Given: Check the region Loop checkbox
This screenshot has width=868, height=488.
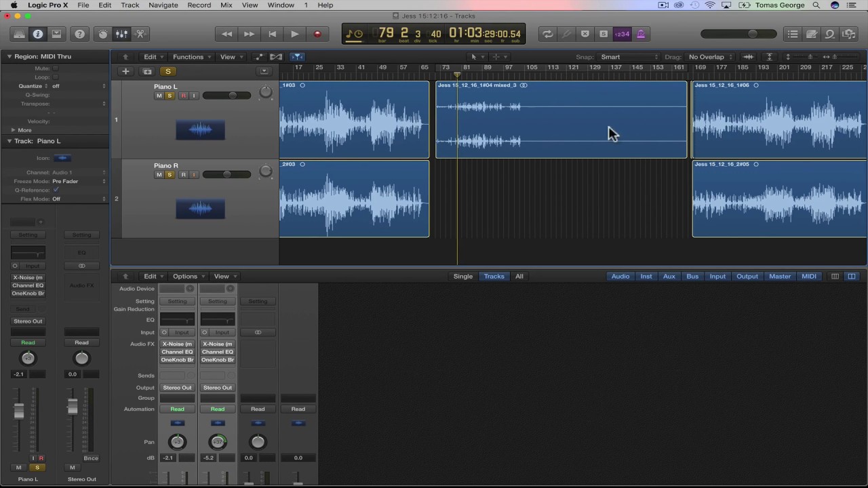Looking at the screenshot, I should coord(56,77).
